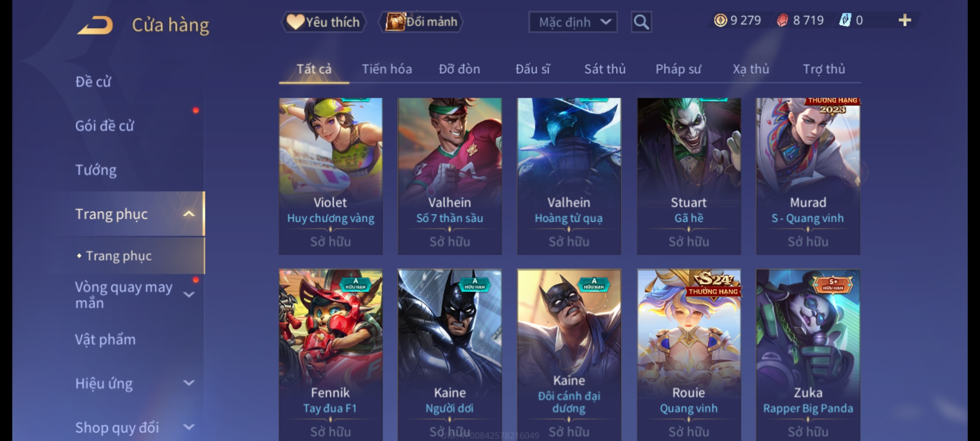
Task: Expand the Shop quy đổi section
Action: (189, 427)
